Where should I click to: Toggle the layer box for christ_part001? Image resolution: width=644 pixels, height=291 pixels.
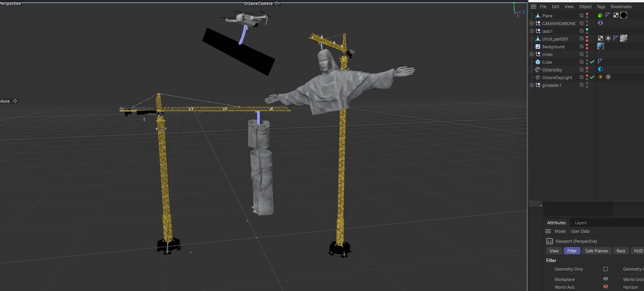tap(581, 39)
